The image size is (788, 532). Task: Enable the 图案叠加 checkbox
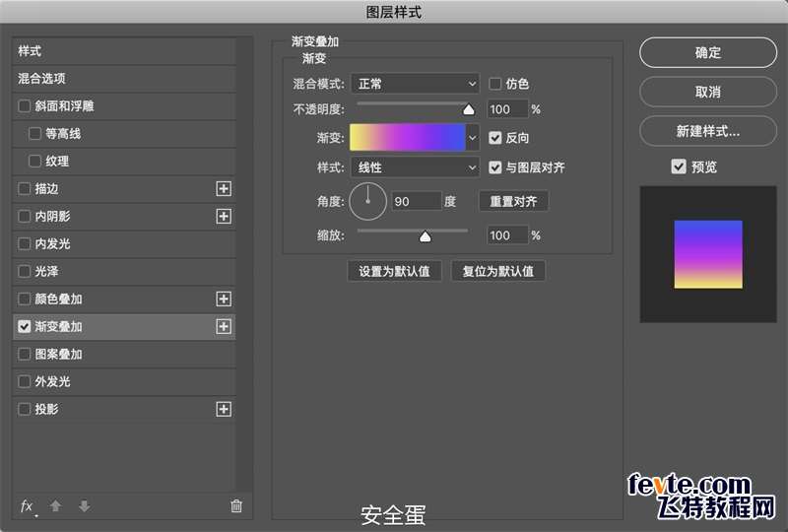click(x=24, y=354)
